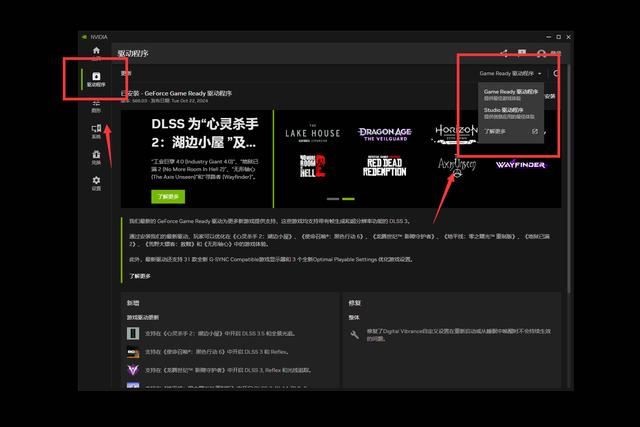Viewport: 640px width, 427px height.
Task: Open the 图形 (Graphics) sidebar section
Action: click(96, 104)
